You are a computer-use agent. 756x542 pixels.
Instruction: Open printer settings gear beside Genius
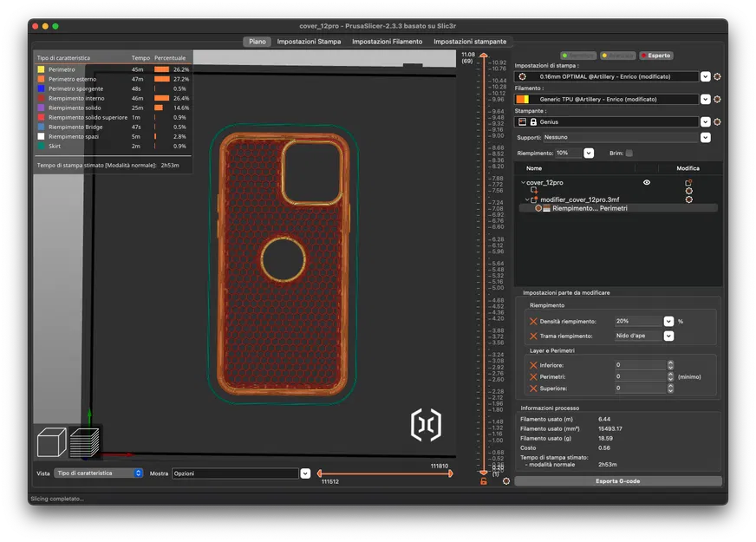pos(717,122)
